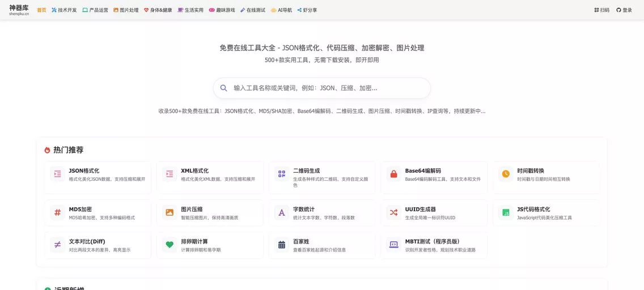Open the 趣味游戏 menu
644x290 pixels.
(222, 10)
